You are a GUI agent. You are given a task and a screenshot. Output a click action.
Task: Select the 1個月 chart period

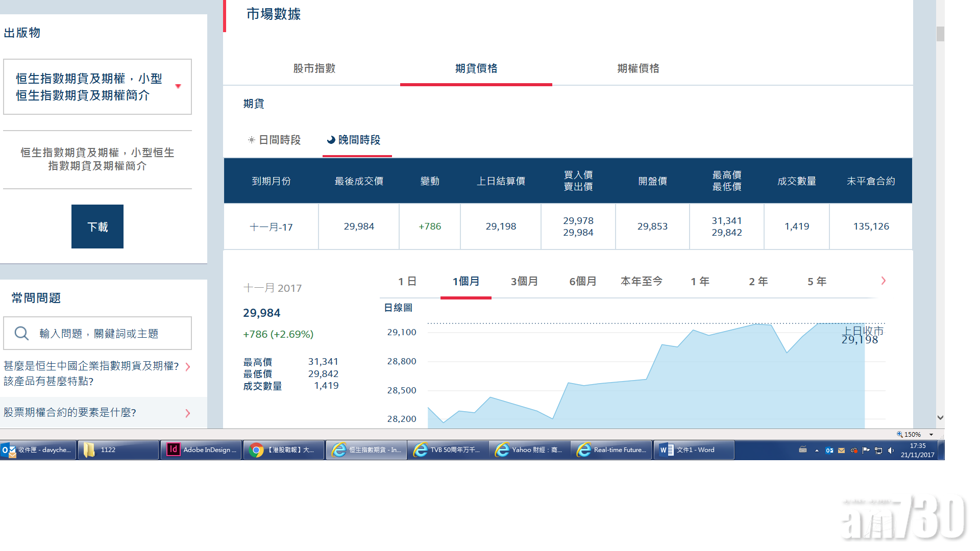(466, 281)
